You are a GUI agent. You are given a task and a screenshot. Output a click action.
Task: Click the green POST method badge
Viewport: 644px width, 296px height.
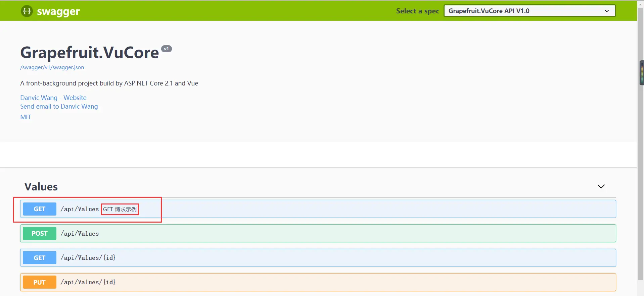click(40, 233)
